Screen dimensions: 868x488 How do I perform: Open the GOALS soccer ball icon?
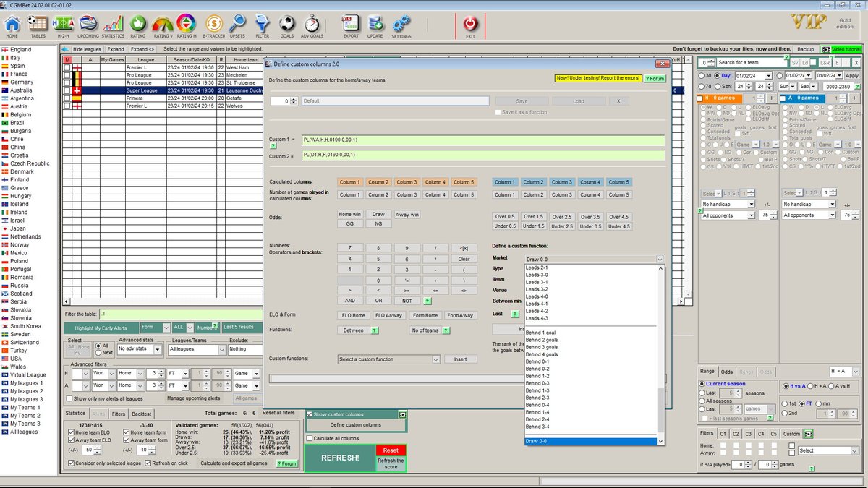tap(287, 26)
